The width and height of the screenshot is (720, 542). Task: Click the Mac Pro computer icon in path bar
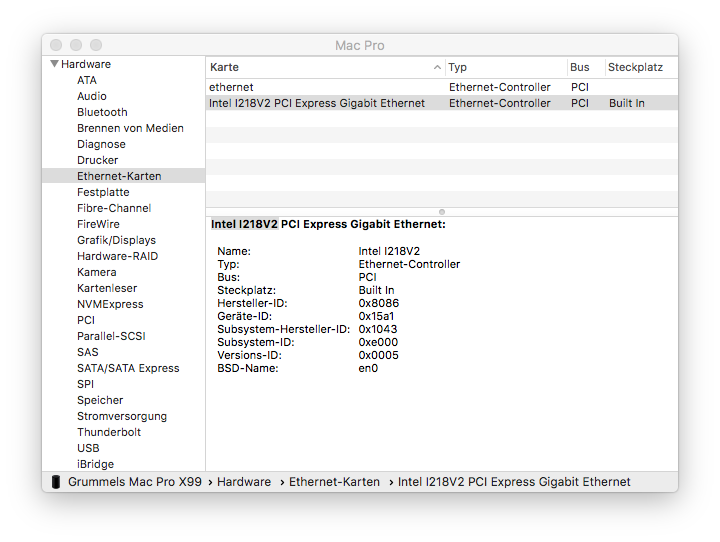[x=56, y=482]
